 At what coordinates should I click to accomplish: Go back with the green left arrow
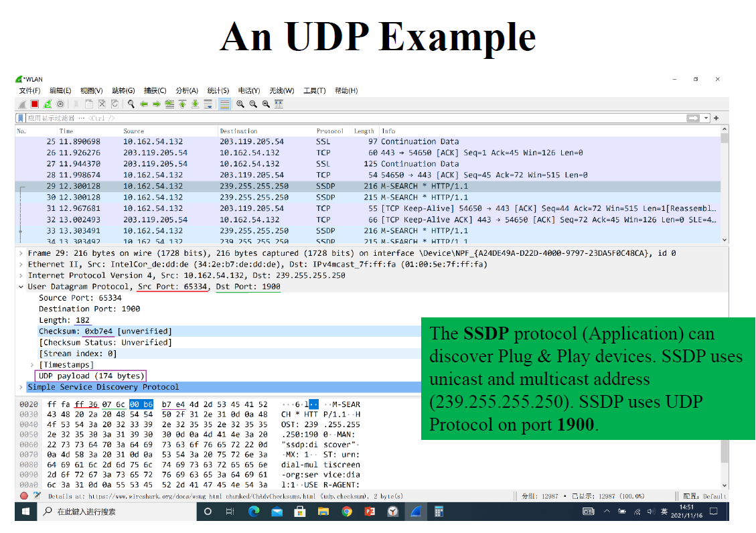[x=144, y=104]
